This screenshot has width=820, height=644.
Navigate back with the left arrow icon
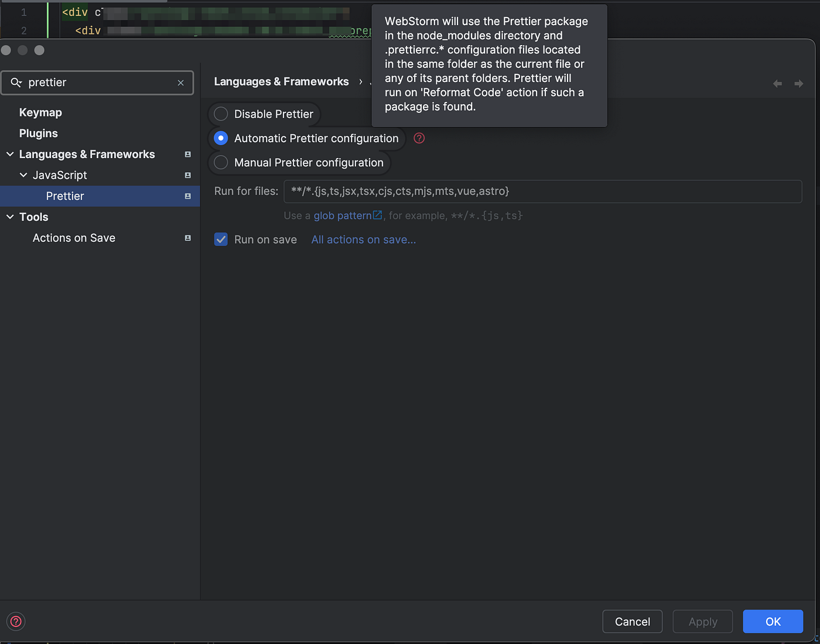(777, 83)
